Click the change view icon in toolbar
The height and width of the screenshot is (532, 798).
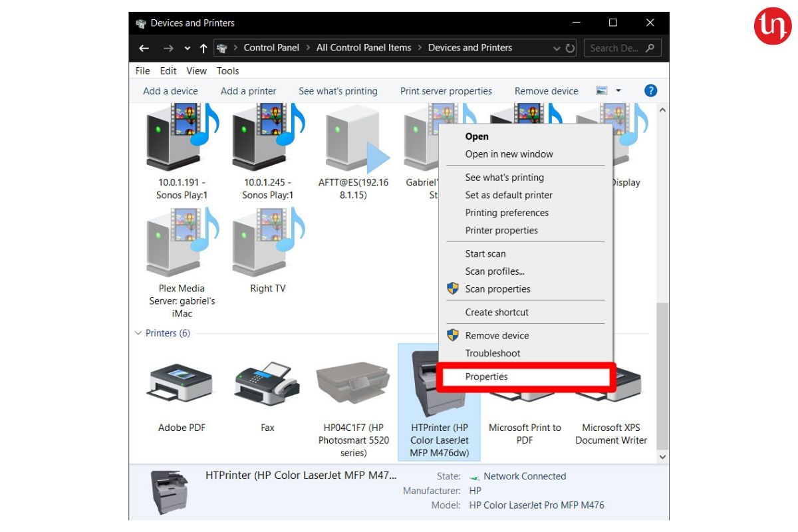[x=602, y=91]
